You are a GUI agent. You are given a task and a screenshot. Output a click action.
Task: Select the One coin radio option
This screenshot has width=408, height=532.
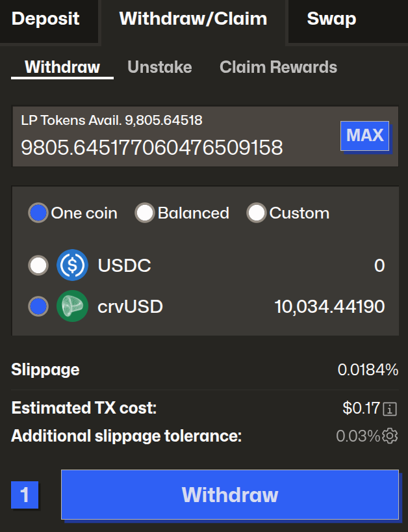(x=39, y=213)
